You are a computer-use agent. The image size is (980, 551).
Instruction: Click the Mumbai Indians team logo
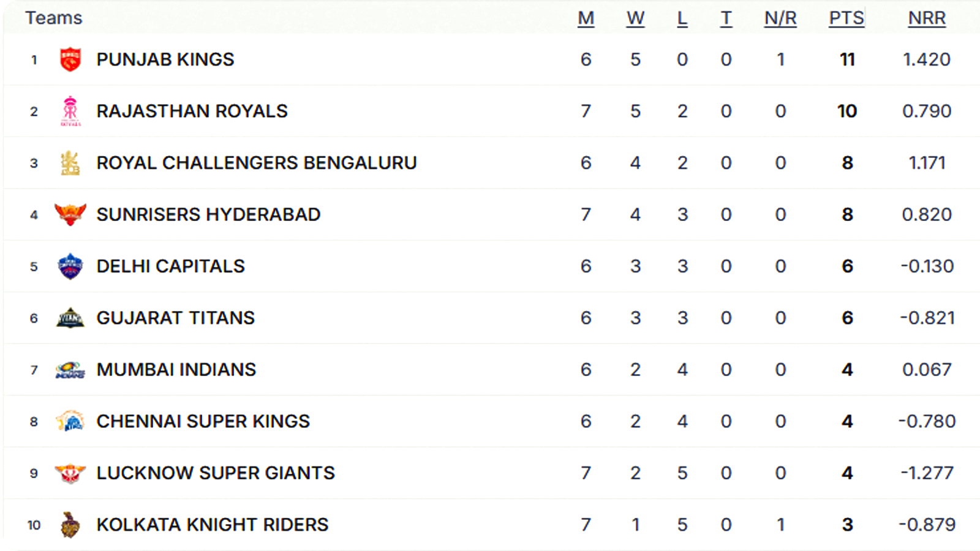tap(70, 370)
